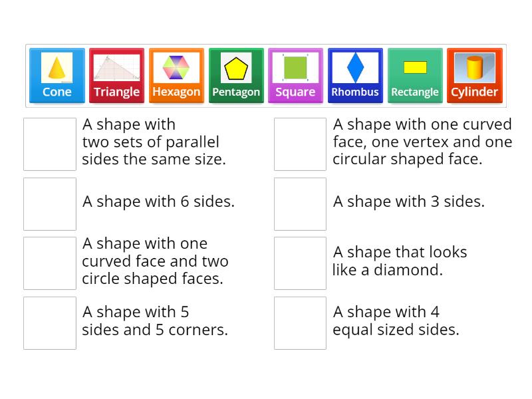Click the answer box for 4 equal sized sides

[300, 322]
